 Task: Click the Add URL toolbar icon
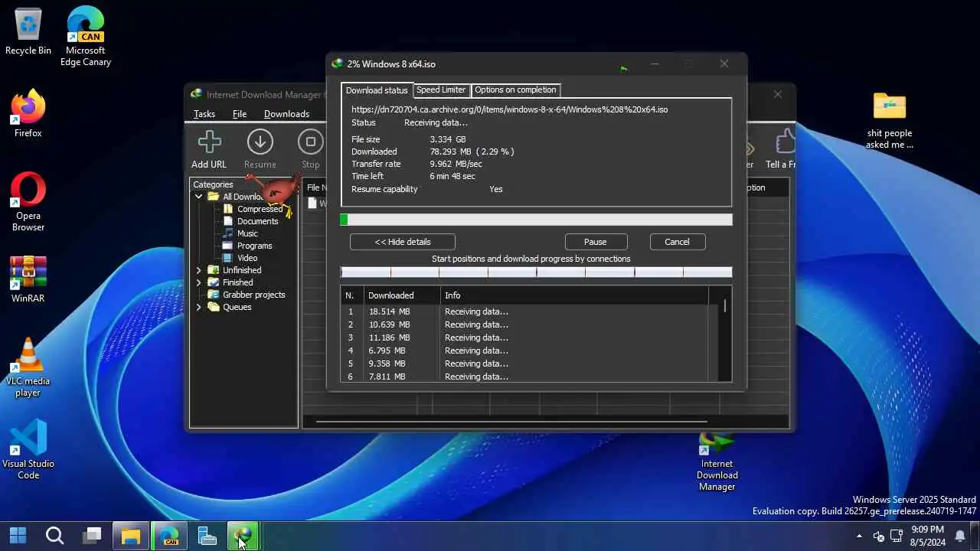209,149
